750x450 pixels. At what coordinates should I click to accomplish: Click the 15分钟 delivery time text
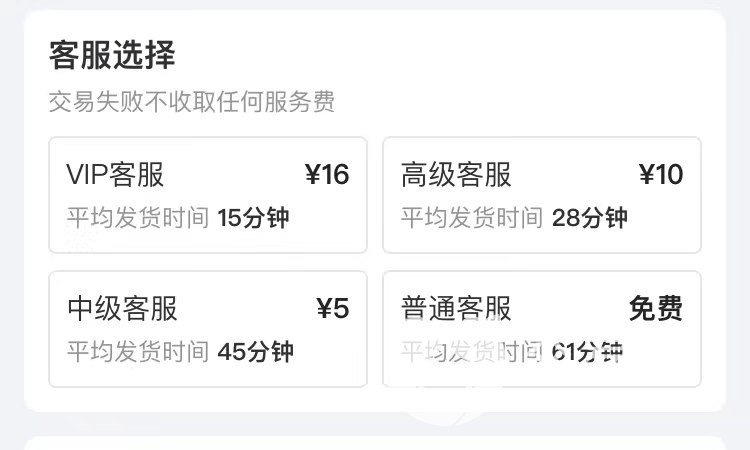point(254,218)
